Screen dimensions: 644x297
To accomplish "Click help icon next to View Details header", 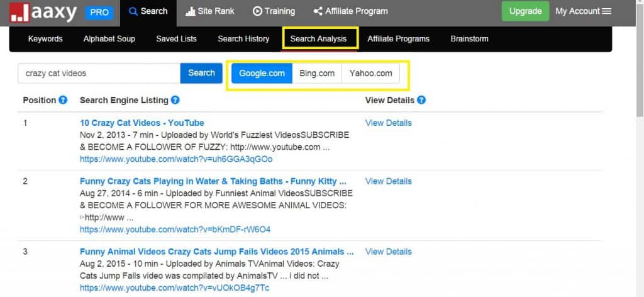I will [421, 100].
